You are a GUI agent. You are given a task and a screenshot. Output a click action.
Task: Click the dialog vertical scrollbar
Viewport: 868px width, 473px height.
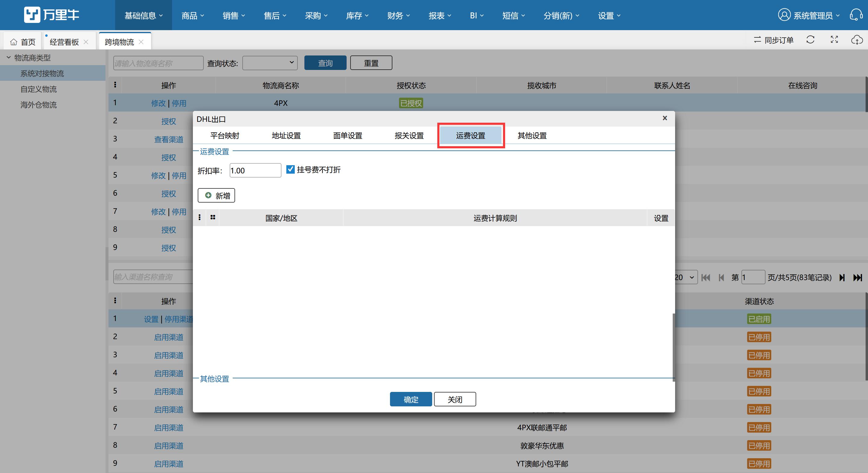tap(674, 347)
